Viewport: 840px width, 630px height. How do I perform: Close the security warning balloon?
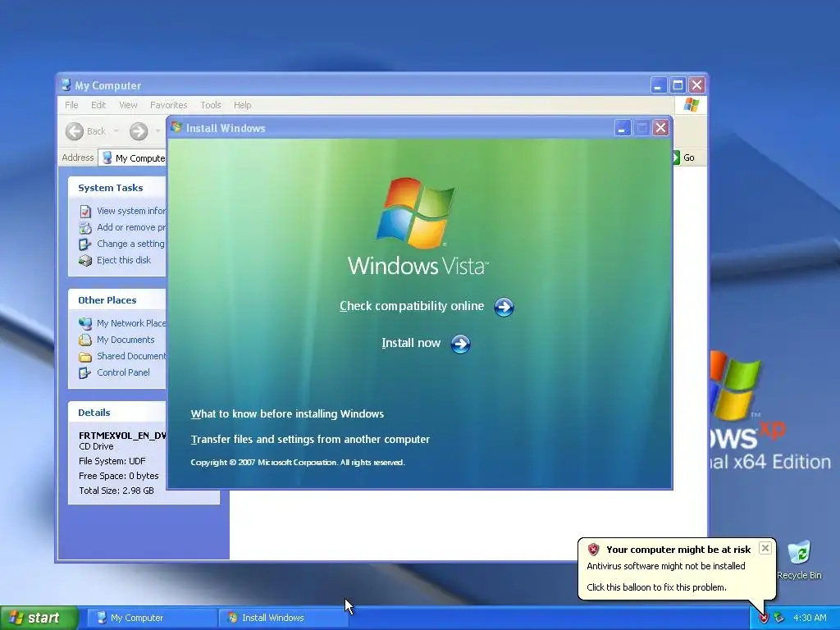[765, 548]
